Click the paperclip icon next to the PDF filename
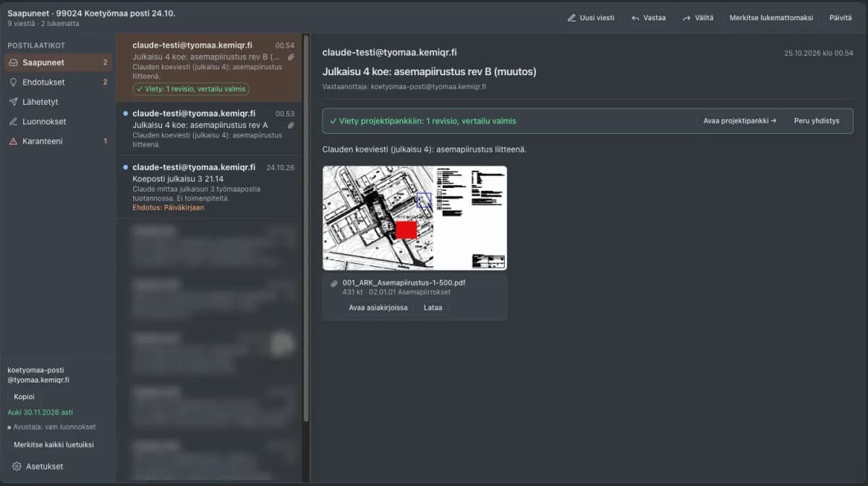Image resolution: width=868 pixels, height=486 pixels. point(334,283)
